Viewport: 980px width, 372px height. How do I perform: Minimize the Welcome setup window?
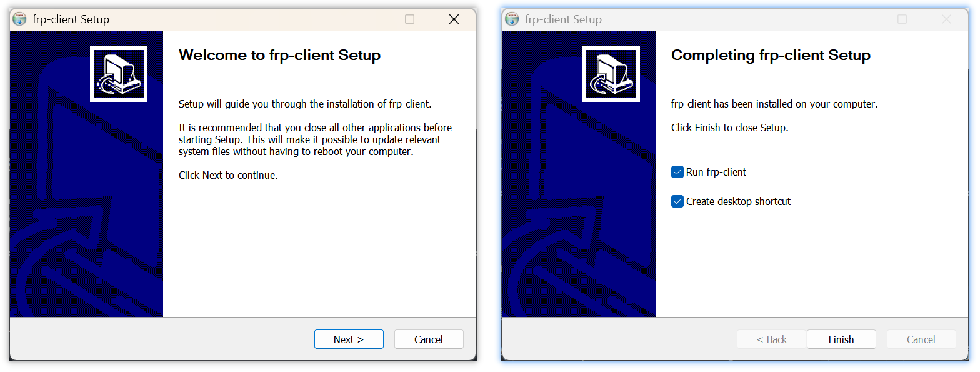(368, 19)
